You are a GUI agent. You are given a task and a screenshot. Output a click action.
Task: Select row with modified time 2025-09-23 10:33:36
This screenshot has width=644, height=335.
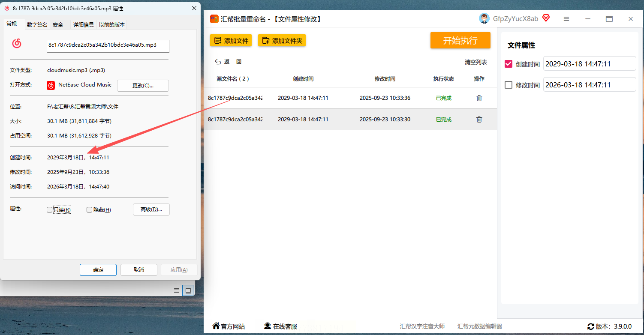click(350, 98)
